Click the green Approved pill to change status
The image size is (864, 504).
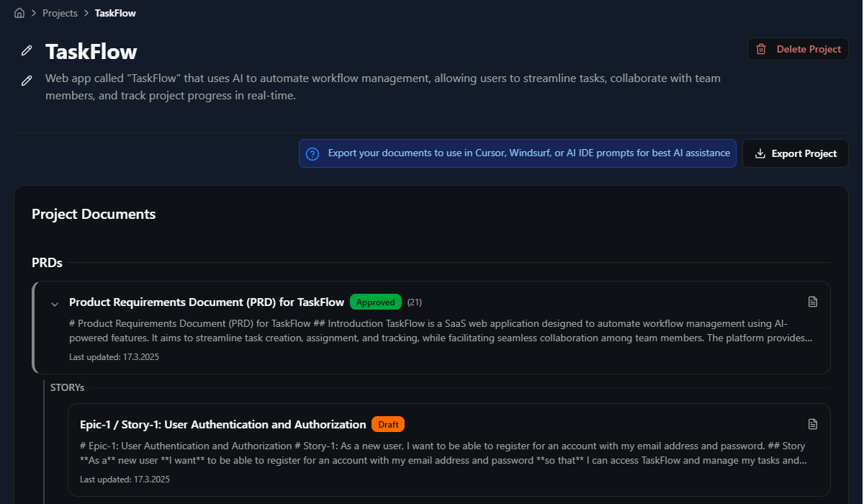click(375, 302)
